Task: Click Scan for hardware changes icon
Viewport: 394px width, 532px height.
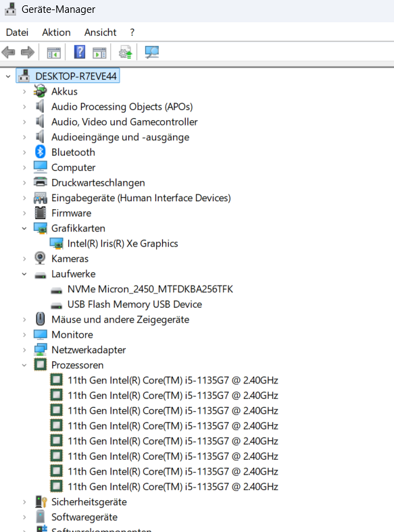Action: [152, 52]
